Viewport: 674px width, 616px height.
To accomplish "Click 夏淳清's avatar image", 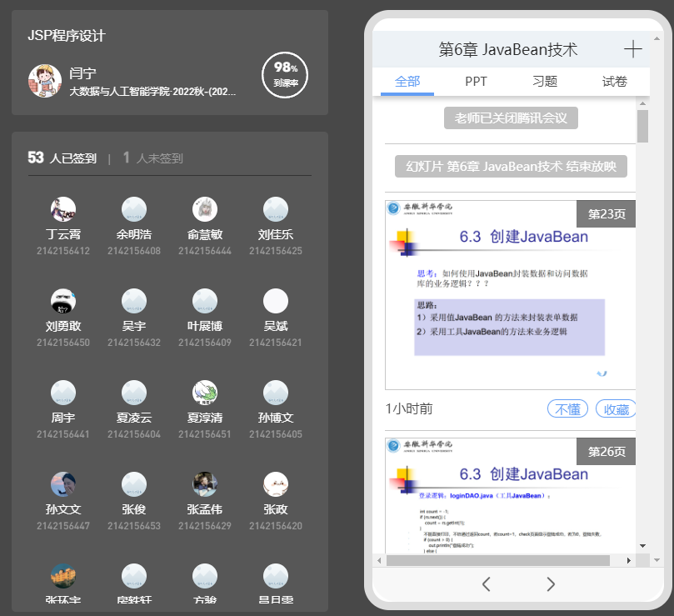I will (205, 393).
